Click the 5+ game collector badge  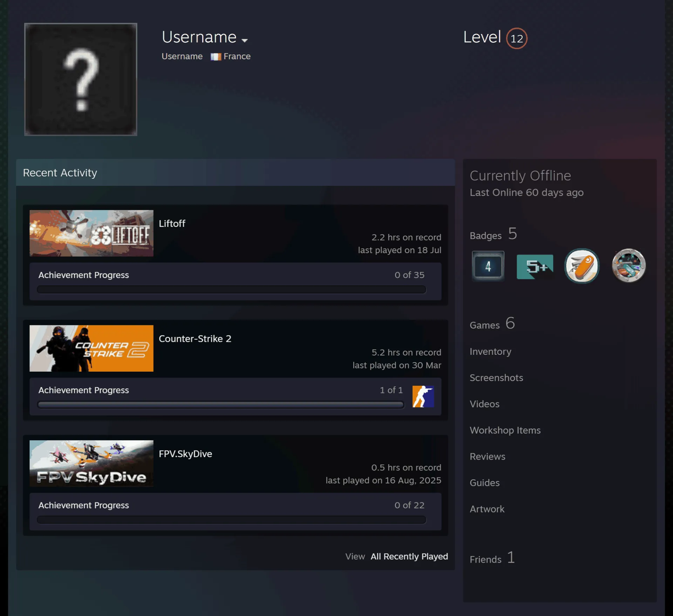(535, 266)
